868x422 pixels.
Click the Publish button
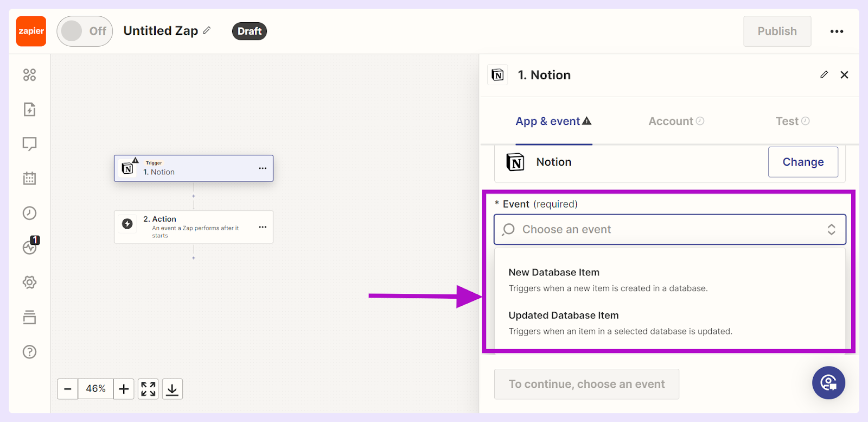pos(777,31)
